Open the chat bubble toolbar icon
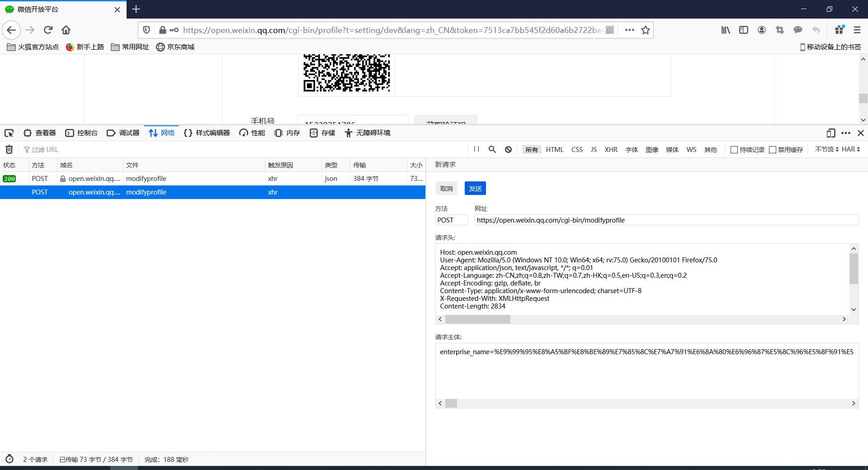 click(x=798, y=30)
